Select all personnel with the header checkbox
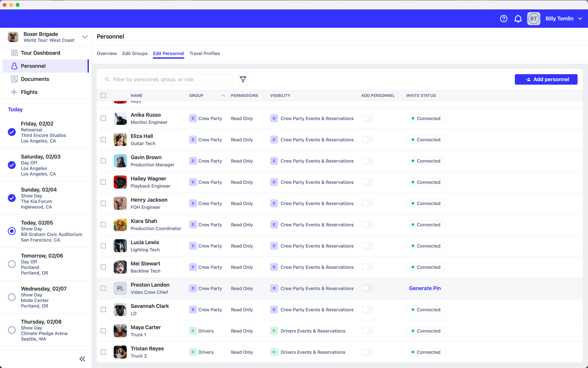 tap(103, 95)
